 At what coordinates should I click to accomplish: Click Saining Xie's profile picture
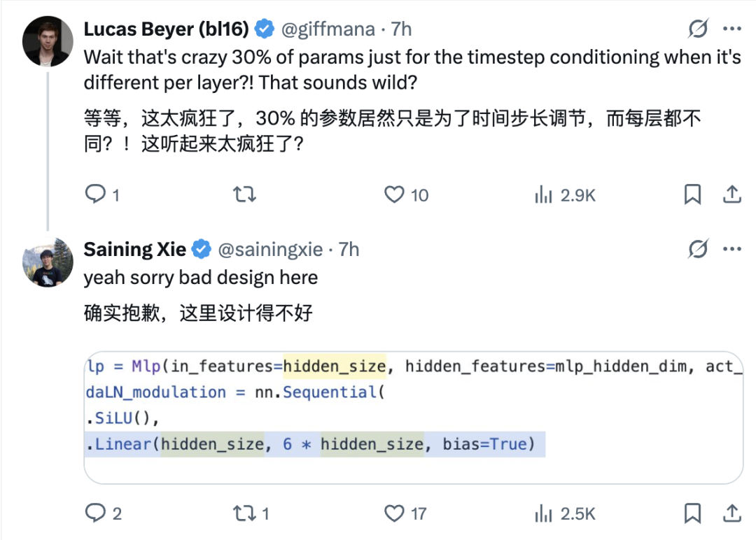pyautogui.click(x=47, y=262)
